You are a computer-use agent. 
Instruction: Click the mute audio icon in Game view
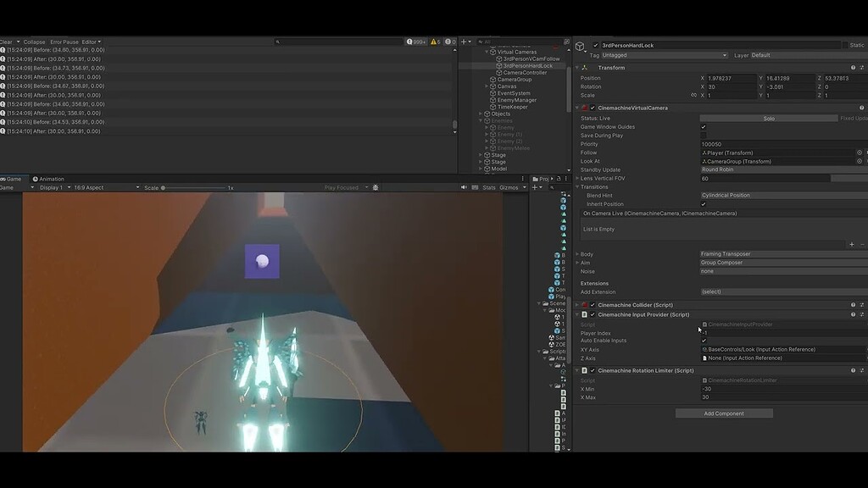[465, 188]
